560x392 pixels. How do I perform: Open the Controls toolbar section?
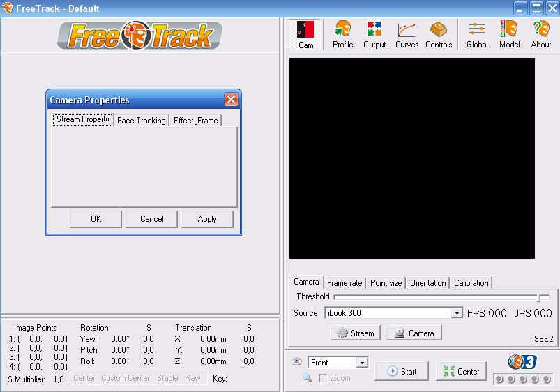click(x=439, y=35)
